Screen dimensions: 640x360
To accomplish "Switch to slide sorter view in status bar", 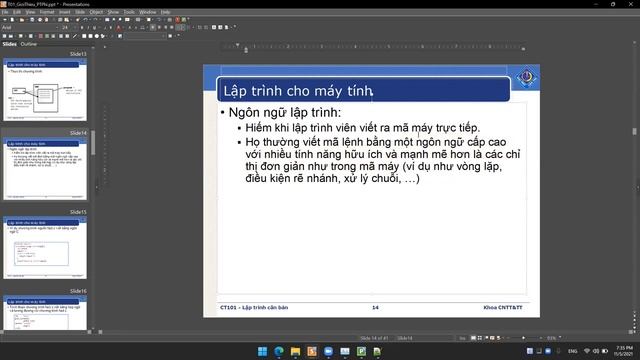I will point(479,338).
